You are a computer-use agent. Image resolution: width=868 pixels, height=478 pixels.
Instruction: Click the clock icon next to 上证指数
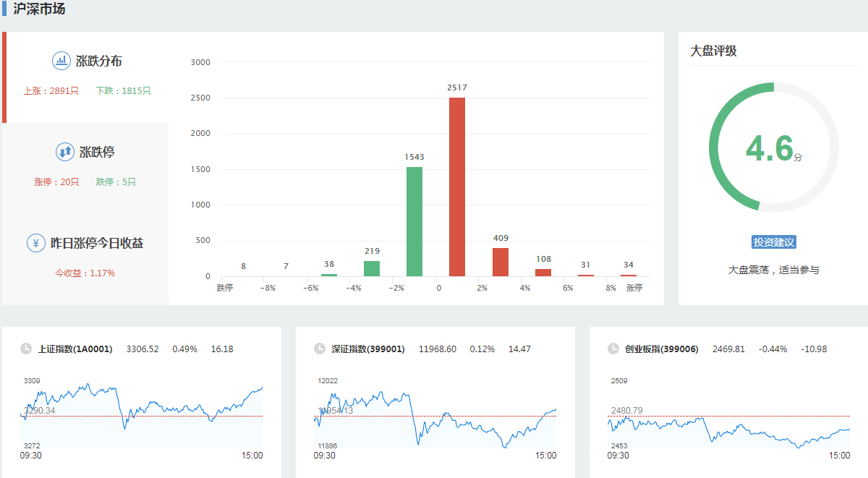(26, 349)
